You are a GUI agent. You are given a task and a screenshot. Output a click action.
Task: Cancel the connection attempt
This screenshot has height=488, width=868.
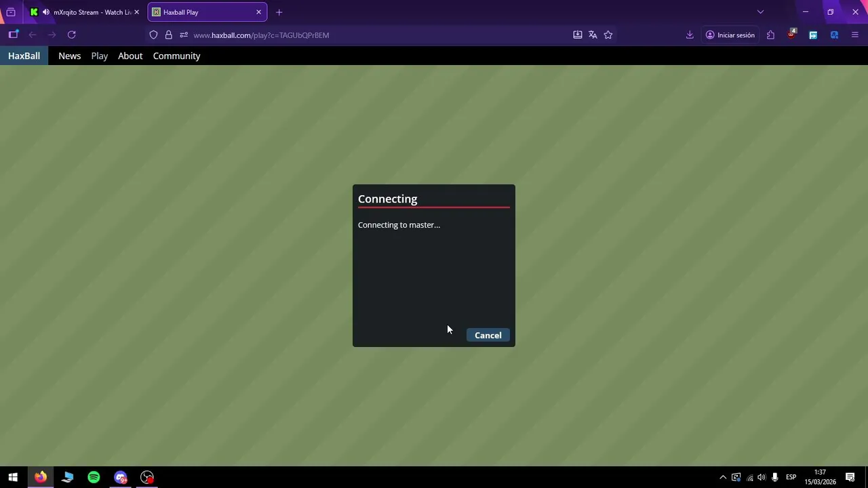point(488,335)
